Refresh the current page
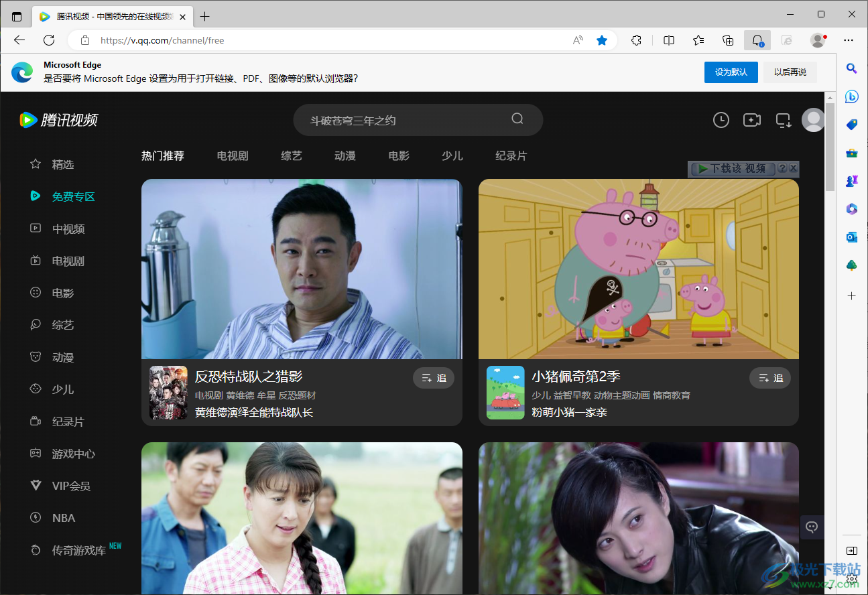This screenshot has width=868, height=595. pyautogui.click(x=49, y=40)
